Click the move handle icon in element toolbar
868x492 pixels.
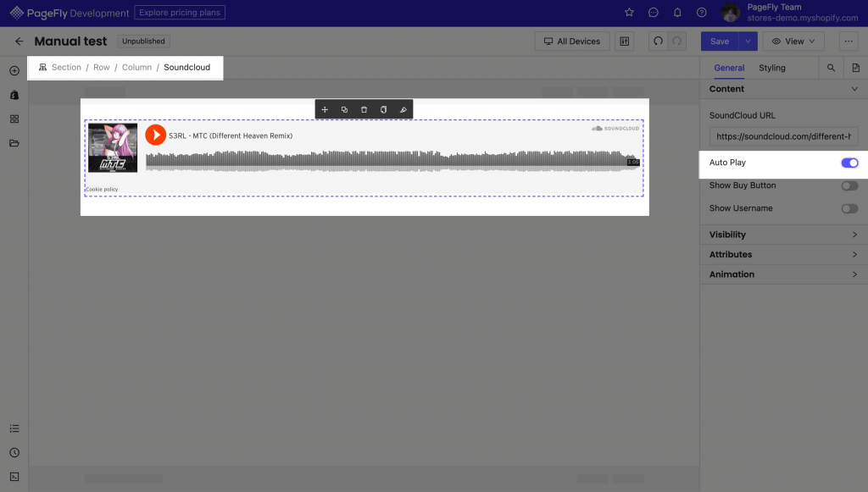coord(325,109)
